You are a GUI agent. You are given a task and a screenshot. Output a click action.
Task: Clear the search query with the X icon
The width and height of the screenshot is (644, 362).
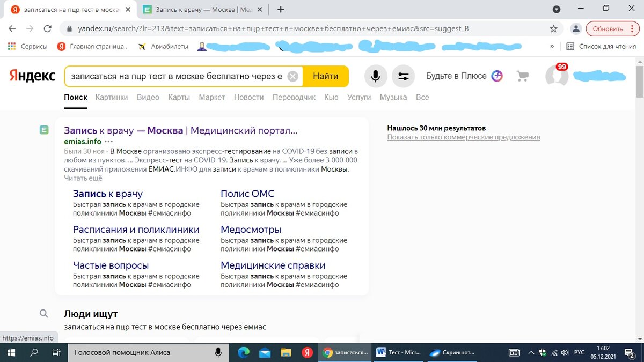[292, 76]
